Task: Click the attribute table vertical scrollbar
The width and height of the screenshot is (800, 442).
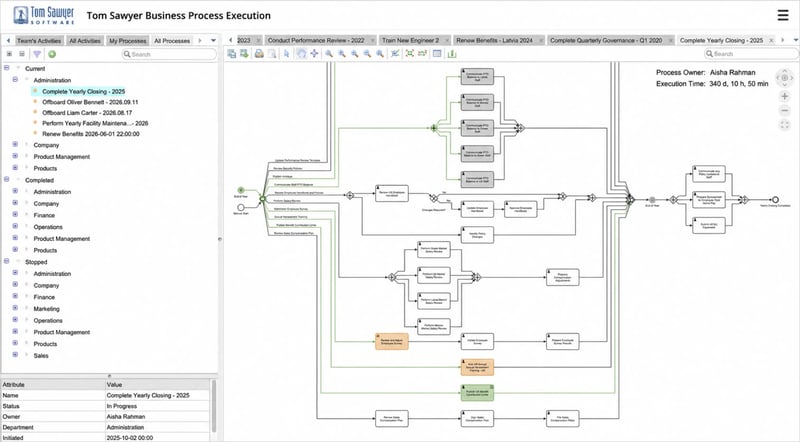Action: (214, 406)
